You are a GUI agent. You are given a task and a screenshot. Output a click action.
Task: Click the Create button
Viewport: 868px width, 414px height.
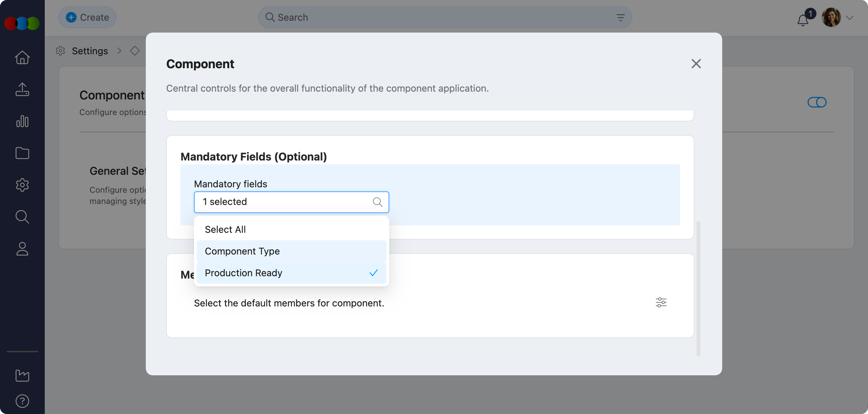click(87, 17)
